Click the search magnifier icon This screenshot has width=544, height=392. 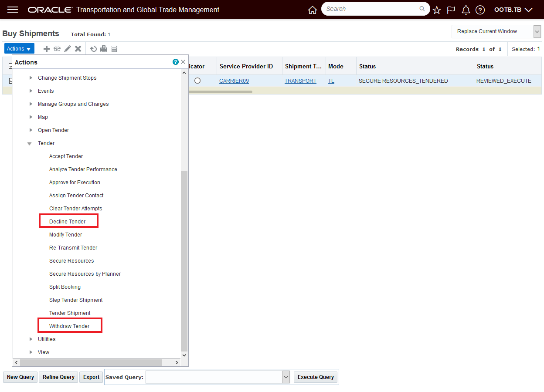(422, 9)
